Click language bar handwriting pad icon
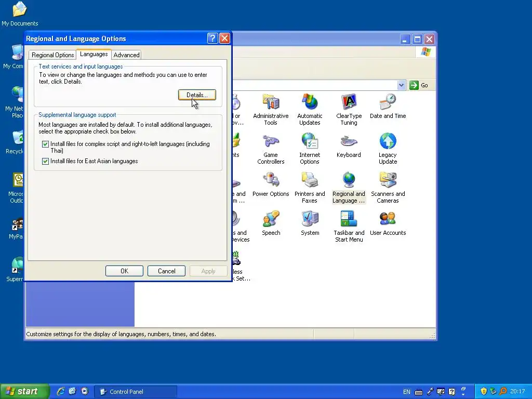The image size is (532, 399). (441, 392)
